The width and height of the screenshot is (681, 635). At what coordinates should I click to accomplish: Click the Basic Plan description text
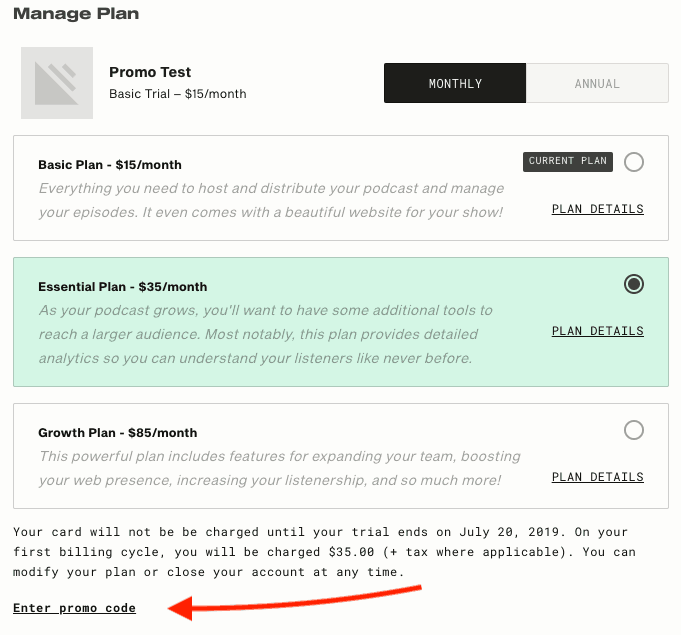click(x=271, y=200)
